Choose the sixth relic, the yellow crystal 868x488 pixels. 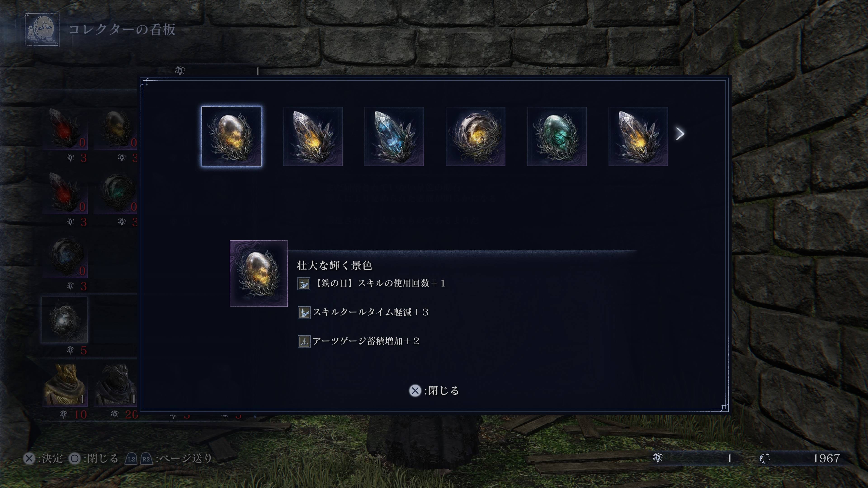pyautogui.click(x=638, y=136)
